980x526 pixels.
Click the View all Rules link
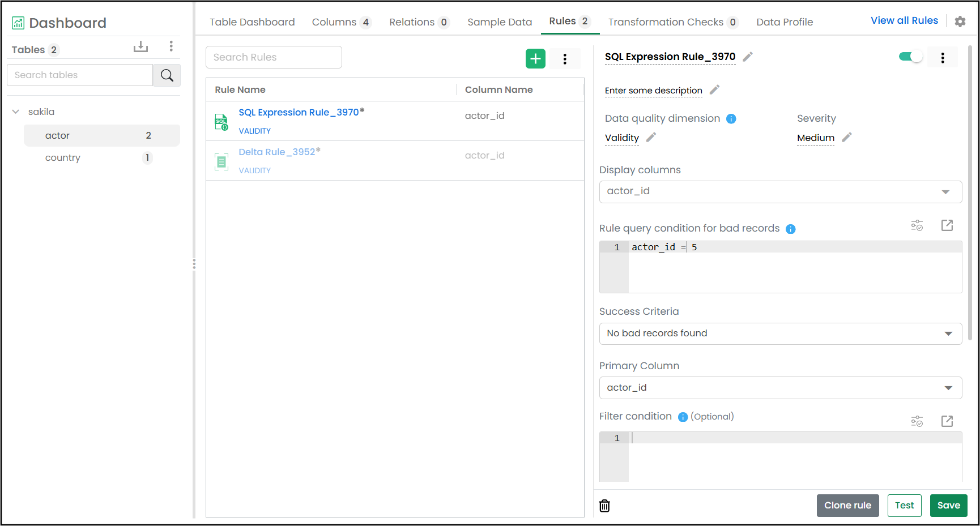904,20
